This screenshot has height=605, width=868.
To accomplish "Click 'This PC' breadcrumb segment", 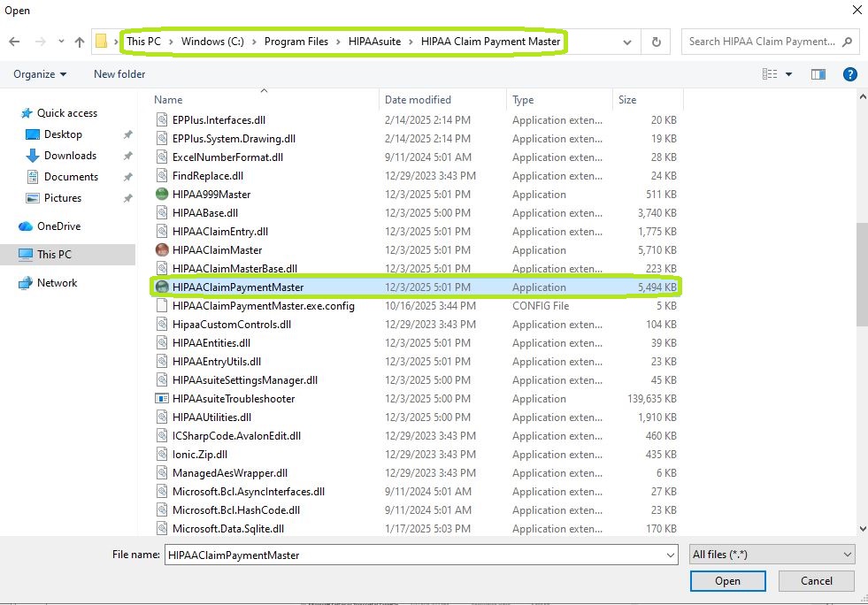I will coord(144,42).
